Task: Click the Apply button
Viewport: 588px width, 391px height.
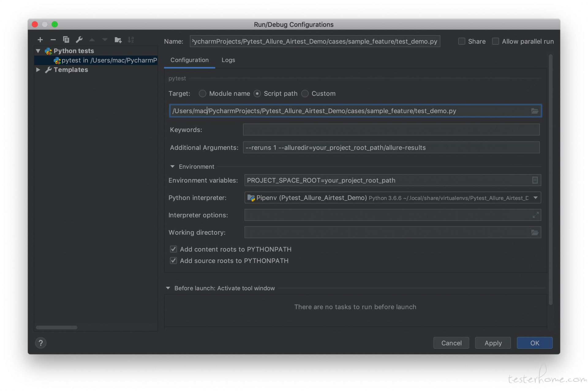Action: (493, 343)
